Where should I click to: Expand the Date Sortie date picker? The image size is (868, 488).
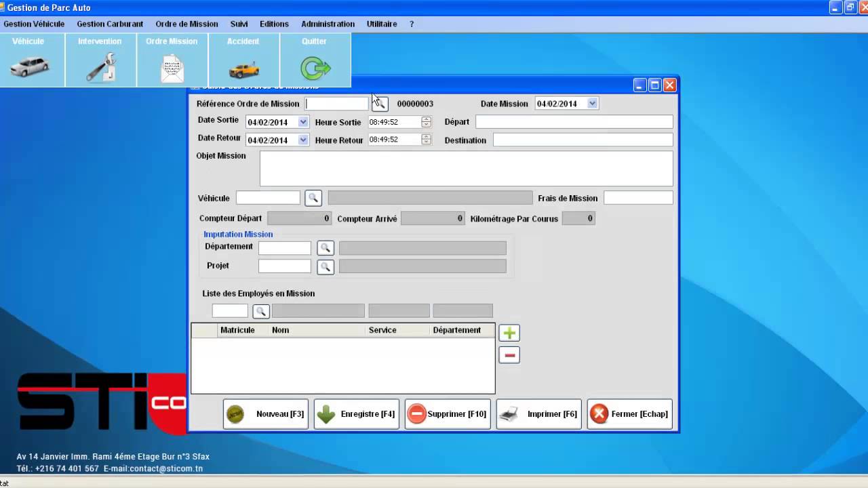303,122
